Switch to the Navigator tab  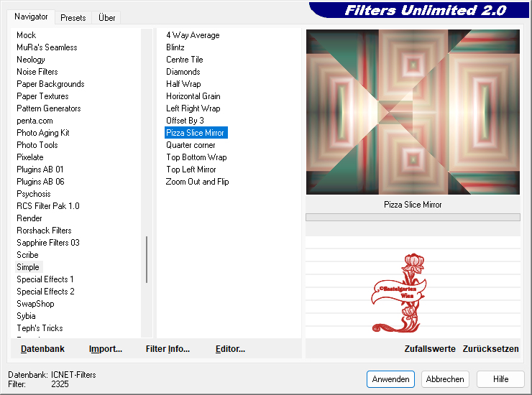pyautogui.click(x=31, y=17)
